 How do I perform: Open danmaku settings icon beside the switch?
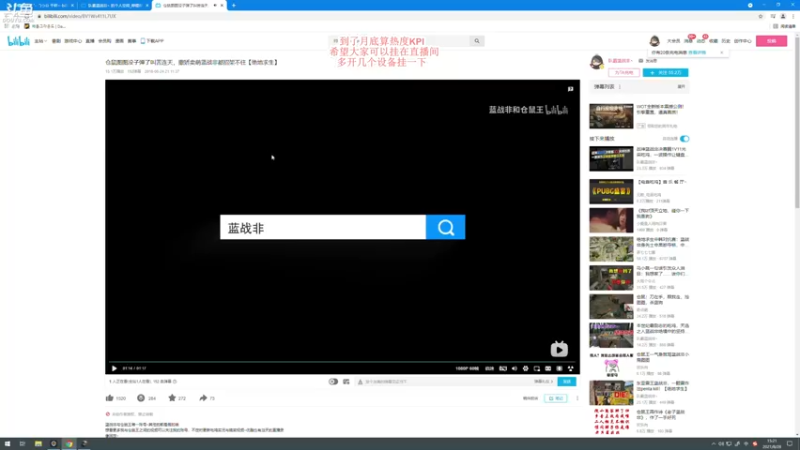click(x=346, y=382)
